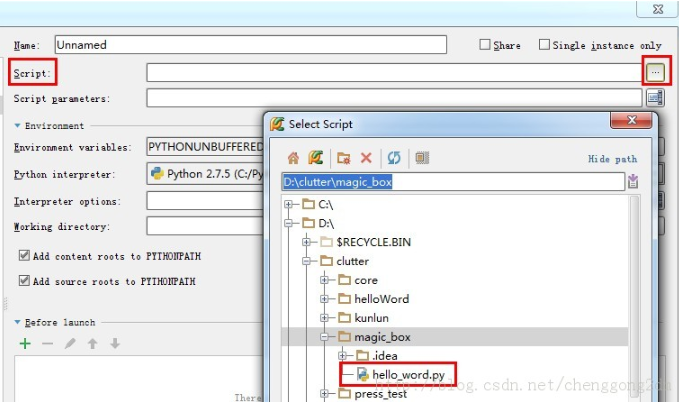Click the green plus in Before launch
Viewport: 679px width, 402px height.
point(25,344)
